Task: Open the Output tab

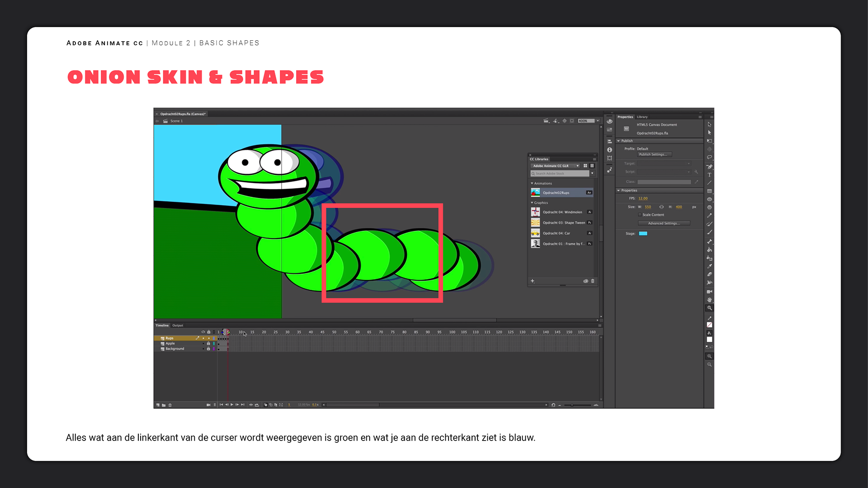Action: [x=178, y=325]
